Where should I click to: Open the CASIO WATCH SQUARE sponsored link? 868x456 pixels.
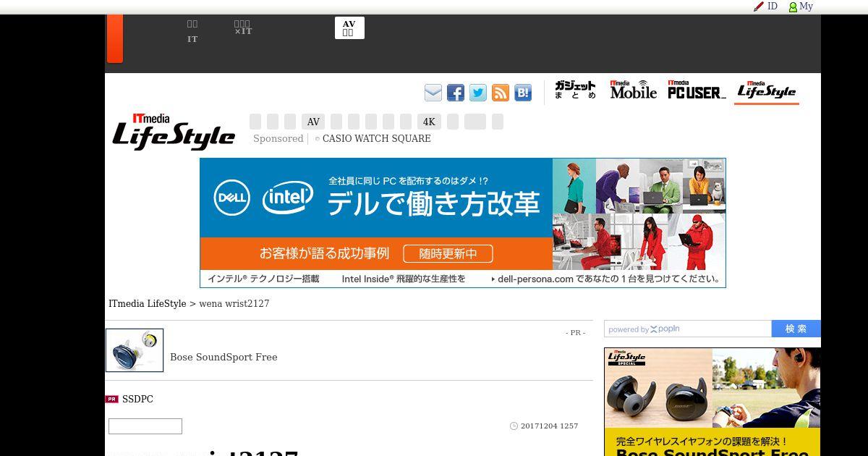point(376,139)
